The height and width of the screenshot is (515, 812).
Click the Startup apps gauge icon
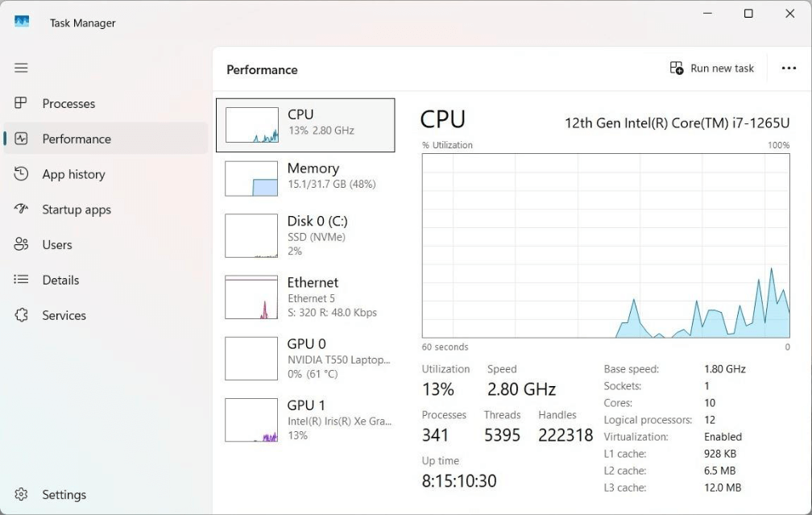pyautogui.click(x=22, y=210)
